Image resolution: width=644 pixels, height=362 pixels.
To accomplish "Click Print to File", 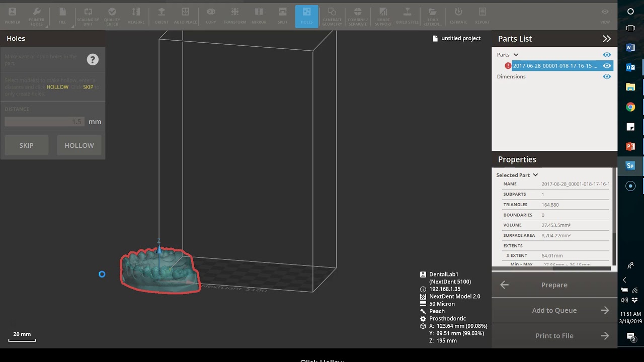I will [x=554, y=336].
